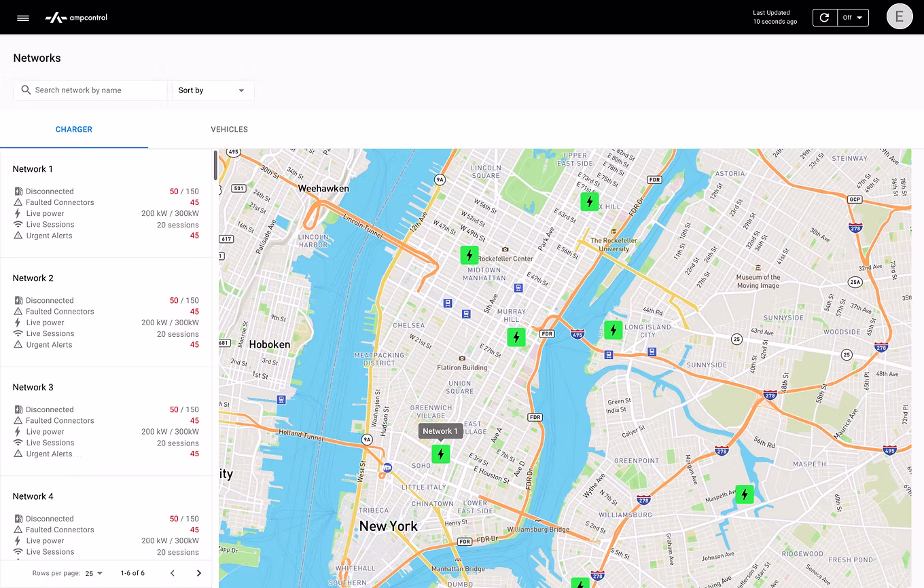924x588 pixels.
Task: Click the Network 1 tooltip on the map
Action: click(440, 431)
